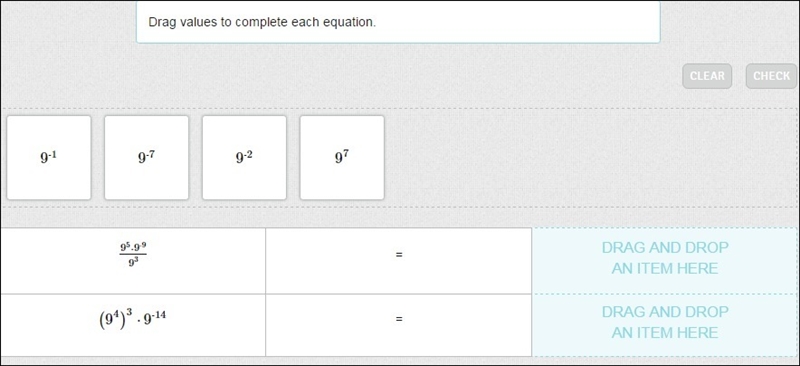Click the equals sign in the fraction row
The height and width of the screenshot is (366, 800).
(x=399, y=254)
